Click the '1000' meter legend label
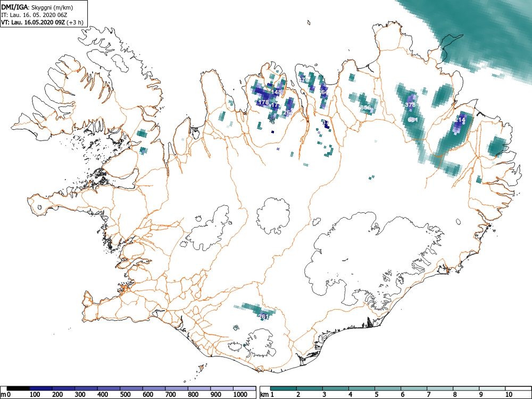The height and width of the screenshot is (399, 532). (240, 395)
